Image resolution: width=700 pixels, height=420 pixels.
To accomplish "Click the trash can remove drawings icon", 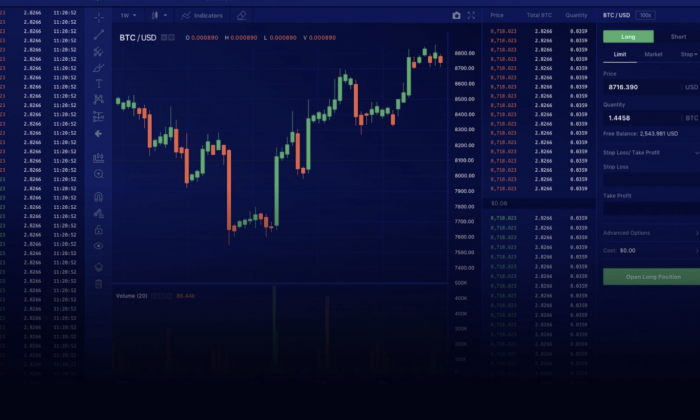I will pyautogui.click(x=99, y=283).
